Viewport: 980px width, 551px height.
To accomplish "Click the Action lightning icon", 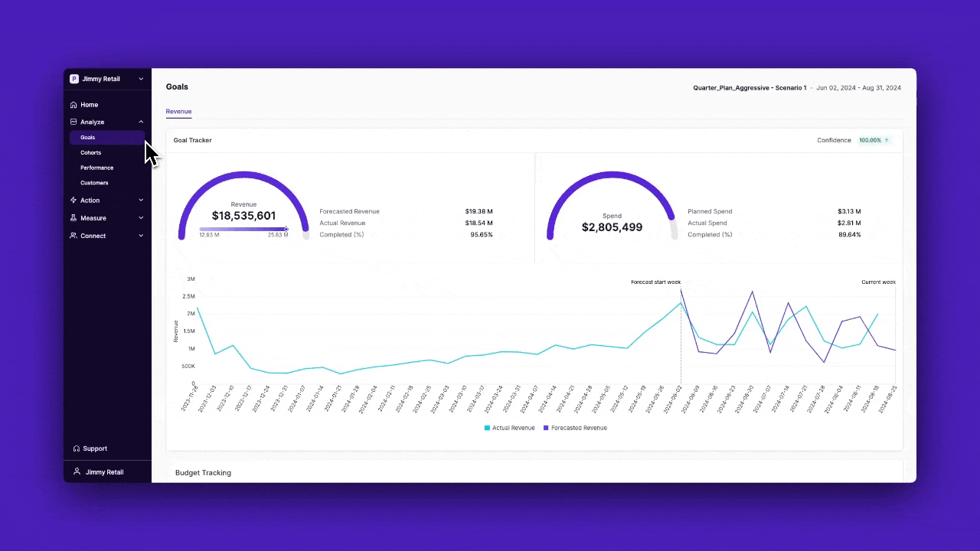I will point(73,201).
